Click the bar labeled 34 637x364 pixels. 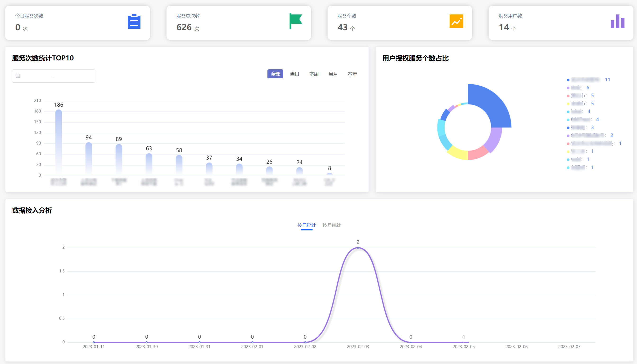[239, 169]
